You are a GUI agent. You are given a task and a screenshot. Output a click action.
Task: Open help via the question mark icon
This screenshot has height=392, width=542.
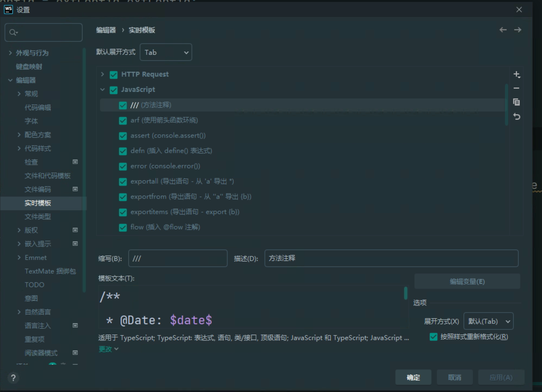[x=13, y=378]
